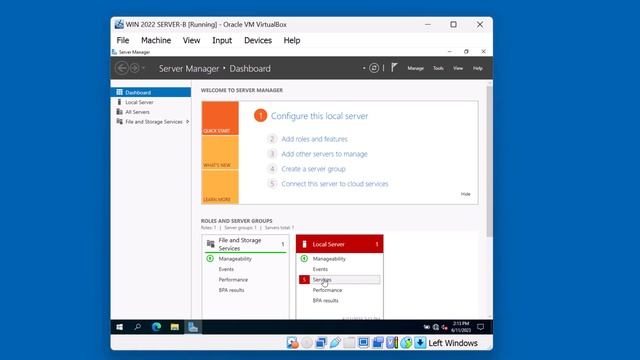The width and height of the screenshot is (640, 360).
Task: Click the Local Server icon in sidebar
Action: coord(119,102)
